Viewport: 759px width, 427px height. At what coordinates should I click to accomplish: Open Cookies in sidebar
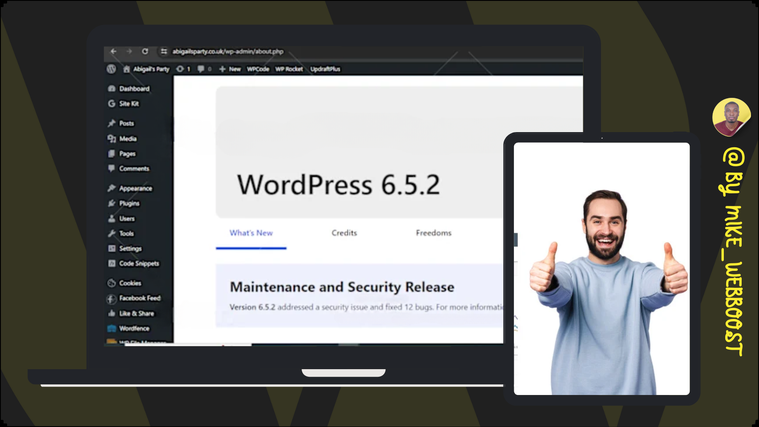point(124,283)
